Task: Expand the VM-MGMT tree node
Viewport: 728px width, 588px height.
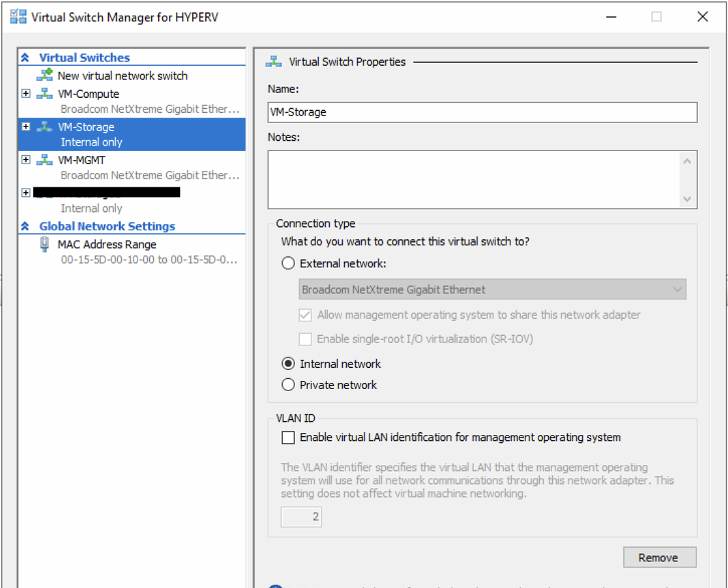Action: click(26, 160)
